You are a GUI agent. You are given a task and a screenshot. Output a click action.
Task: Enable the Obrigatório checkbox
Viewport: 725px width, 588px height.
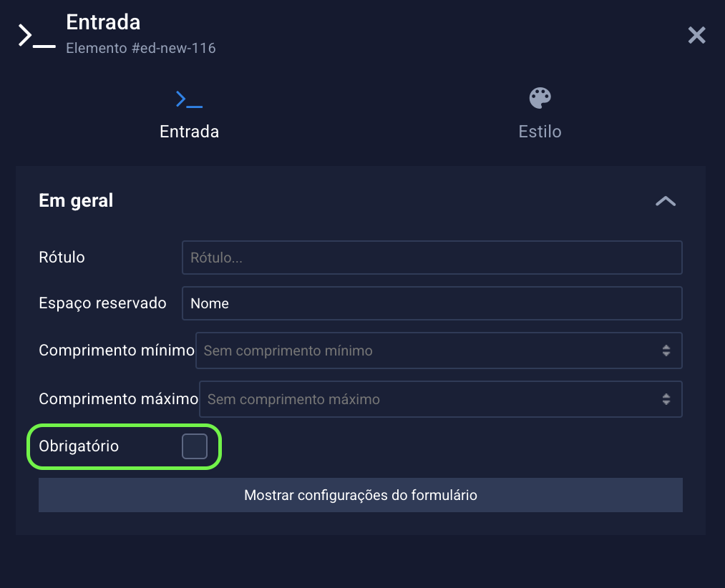pos(195,446)
